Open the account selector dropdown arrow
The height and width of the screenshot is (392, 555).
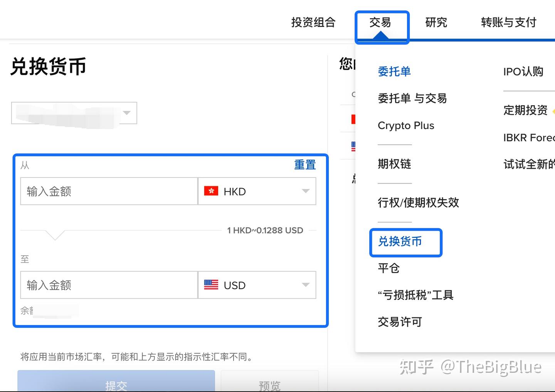click(x=127, y=113)
